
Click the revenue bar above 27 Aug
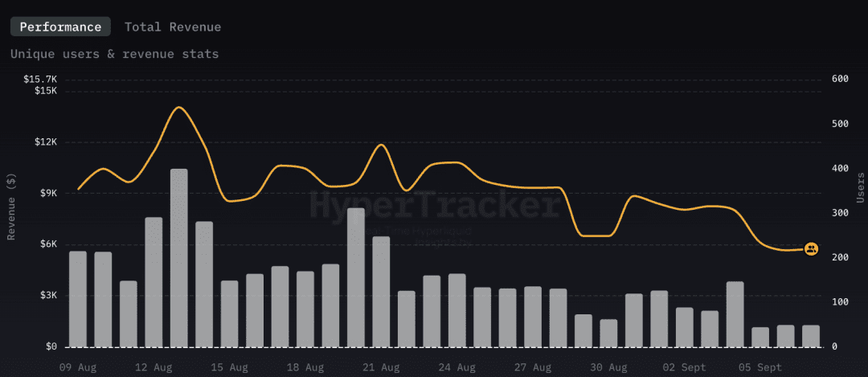[533, 318]
